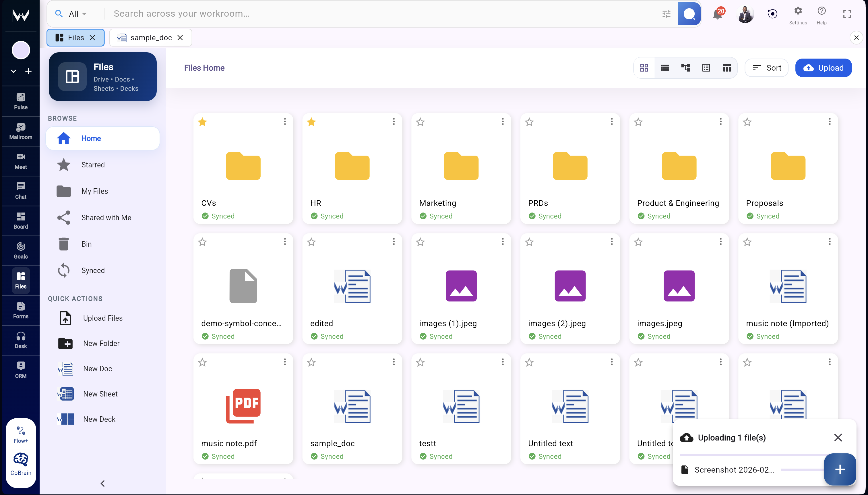Screen dimensions: 868x495
Task: Open the Sort options
Action: point(766,68)
